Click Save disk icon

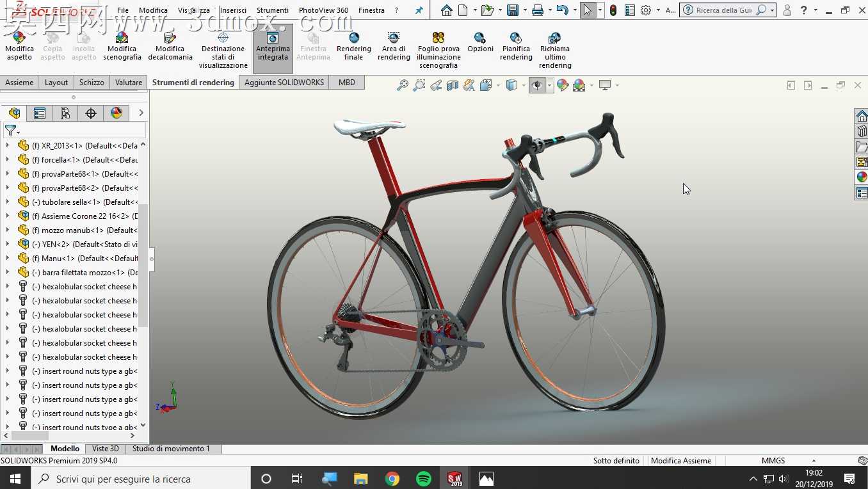(513, 10)
